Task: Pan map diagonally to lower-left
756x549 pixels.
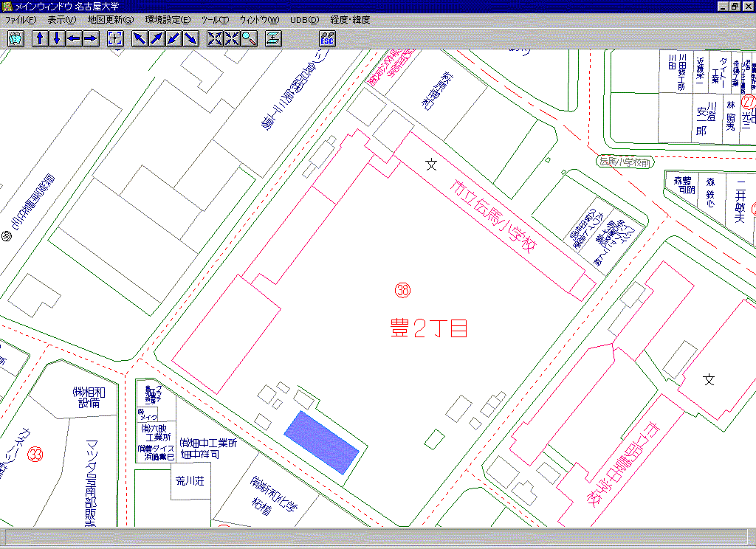Action: click(x=173, y=39)
